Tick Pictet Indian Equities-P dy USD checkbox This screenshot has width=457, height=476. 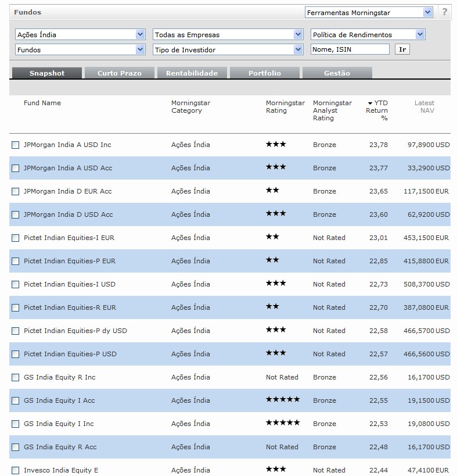pyautogui.click(x=15, y=331)
